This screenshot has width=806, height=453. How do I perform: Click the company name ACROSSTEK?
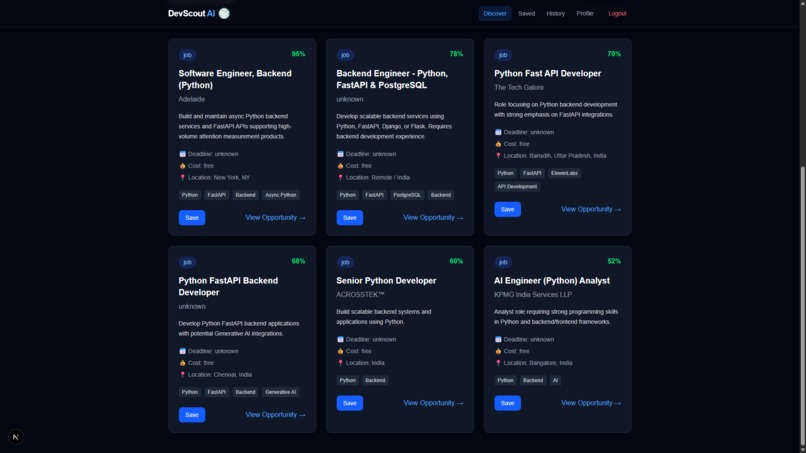[x=360, y=295]
